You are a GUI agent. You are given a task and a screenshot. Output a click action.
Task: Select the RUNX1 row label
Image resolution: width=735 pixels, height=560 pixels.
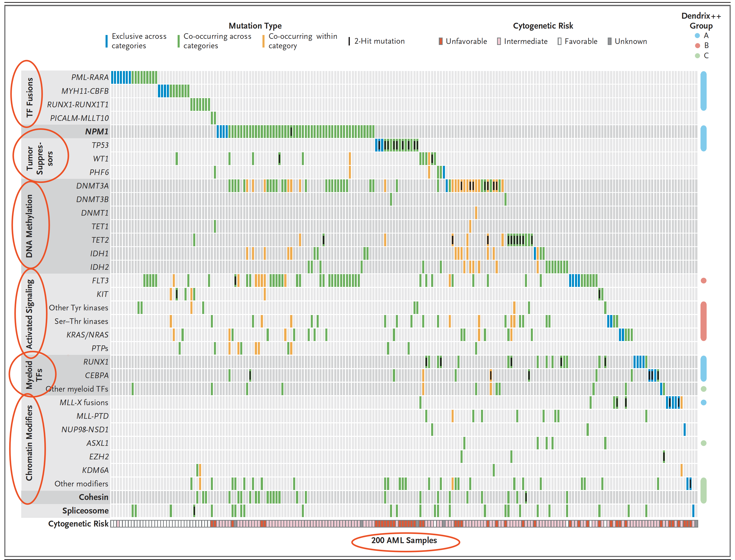[96, 362]
